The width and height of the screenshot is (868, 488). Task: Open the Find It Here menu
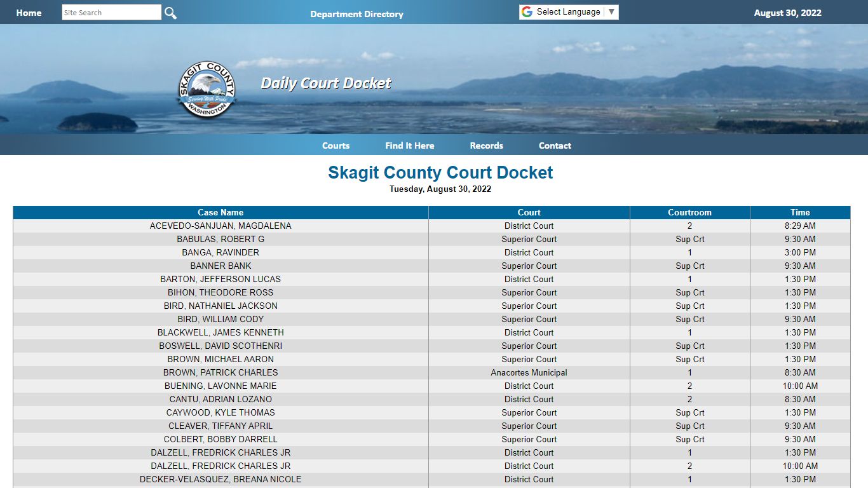[x=410, y=146]
